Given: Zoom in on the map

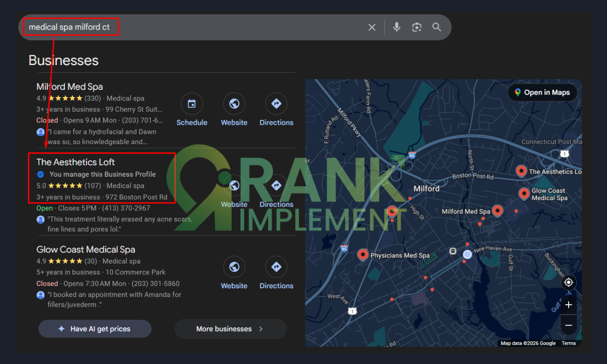Looking at the screenshot, I should tap(568, 305).
